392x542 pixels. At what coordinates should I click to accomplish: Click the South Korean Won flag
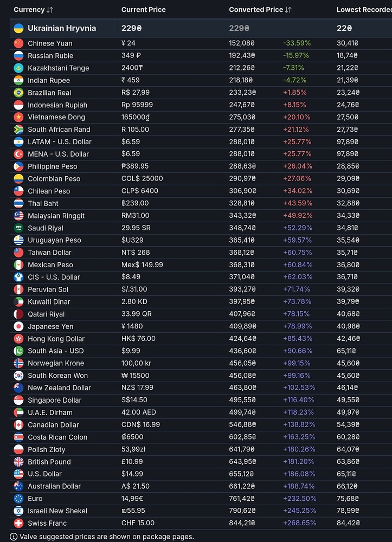coord(18,376)
